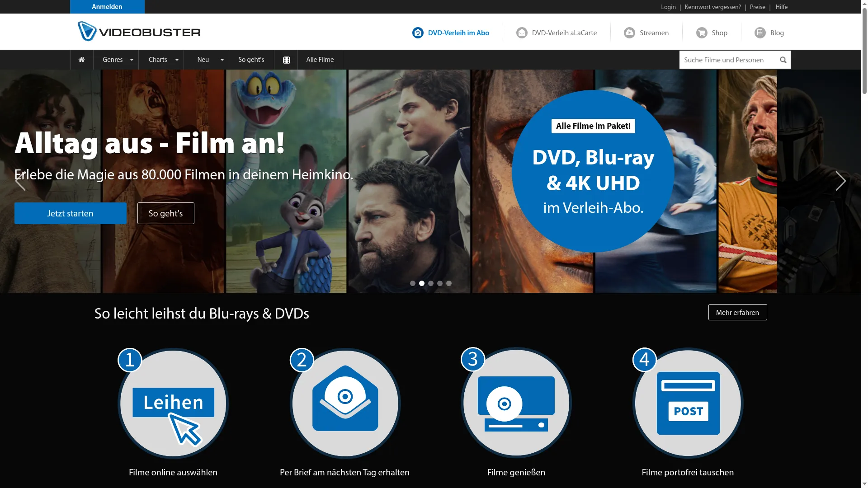Open the Alle Filme menu item
This screenshot has width=868, height=488.
(x=320, y=60)
